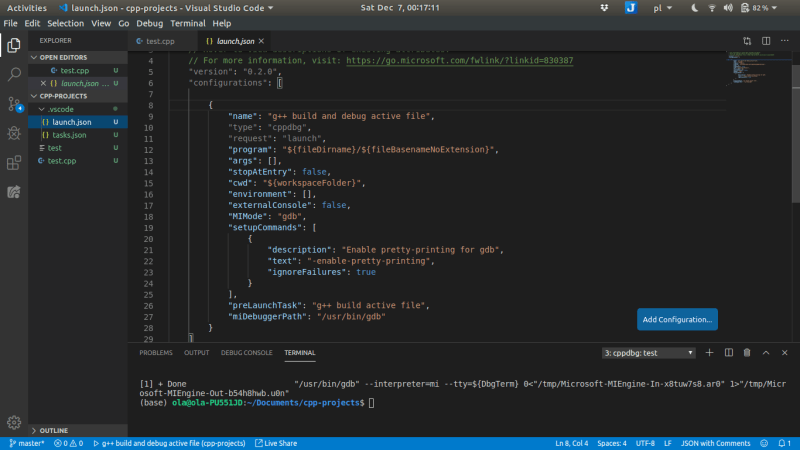Open Dropbox tray icon in top bar

coord(604,8)
